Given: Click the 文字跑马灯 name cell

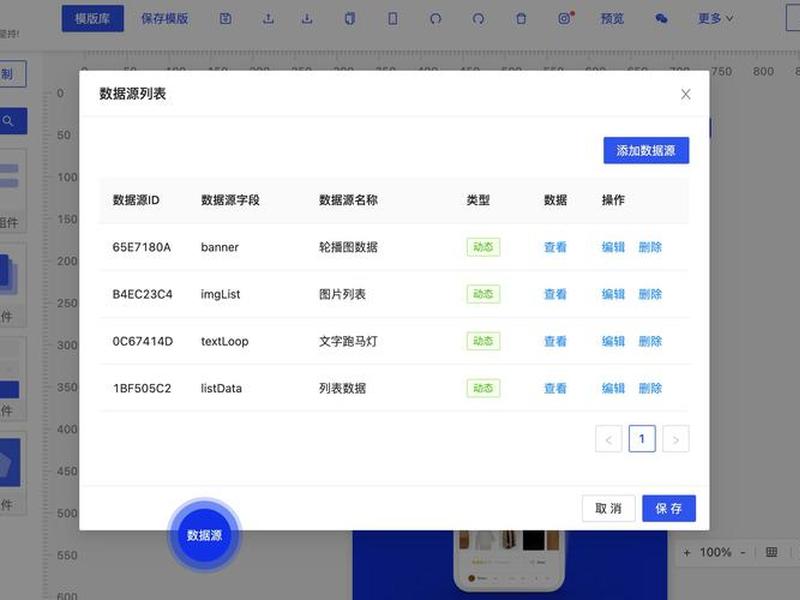Looking at the screenshot, I should pyautogui.click(x=348, y=341).
